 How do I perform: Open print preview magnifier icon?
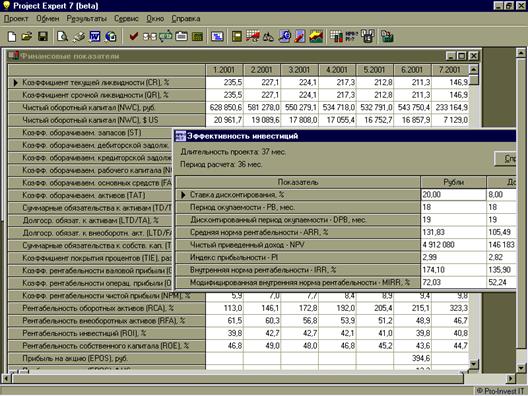point(62,36)
